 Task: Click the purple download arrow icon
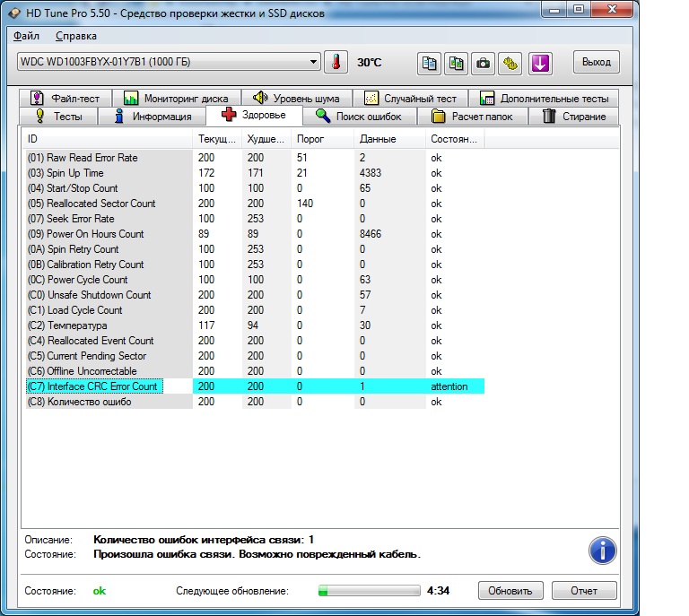click(x=540, y=64)
